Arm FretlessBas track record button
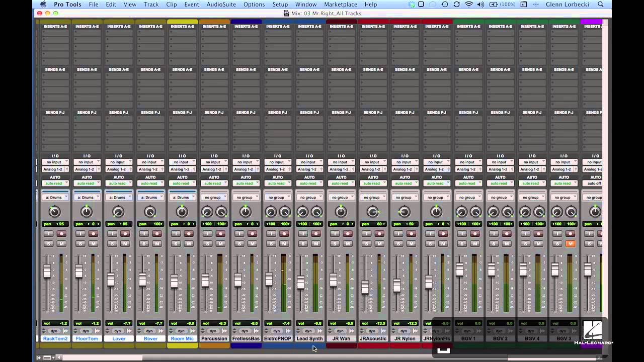 (x=252, y=234)
